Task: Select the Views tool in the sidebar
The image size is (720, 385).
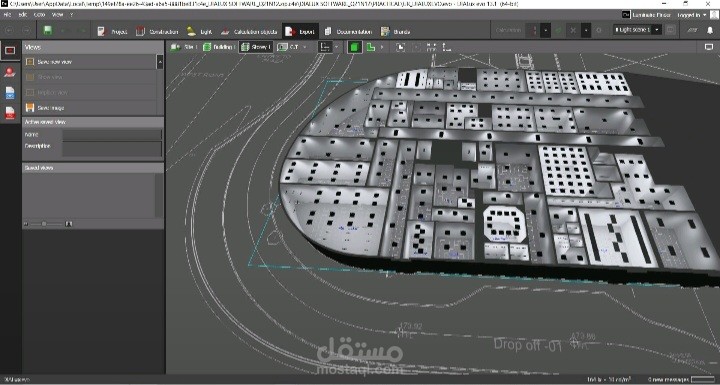Action: pos(10,51)
